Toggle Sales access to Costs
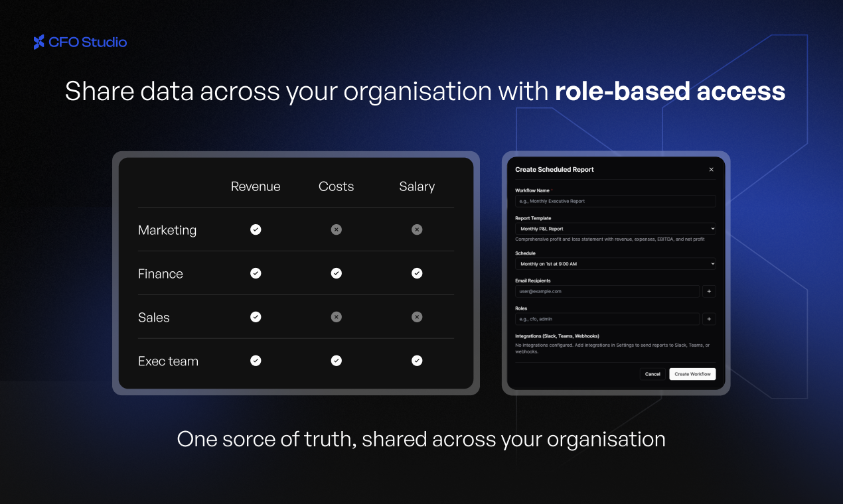 pyautogui.click(x=336, y=316)
